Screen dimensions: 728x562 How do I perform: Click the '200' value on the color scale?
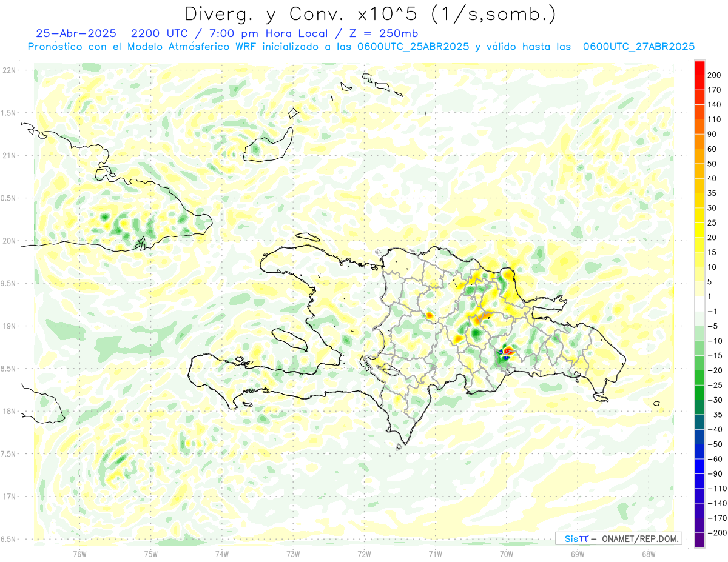click(x=714, y=75)
